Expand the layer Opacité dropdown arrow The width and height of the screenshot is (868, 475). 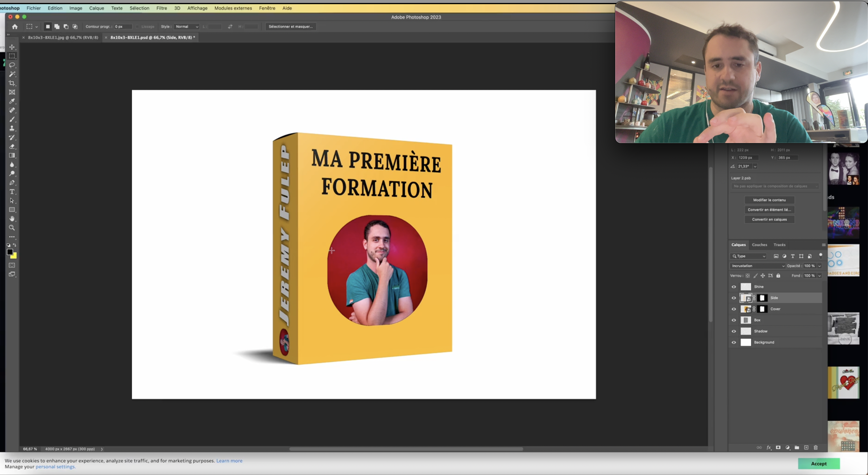point(819,266)
